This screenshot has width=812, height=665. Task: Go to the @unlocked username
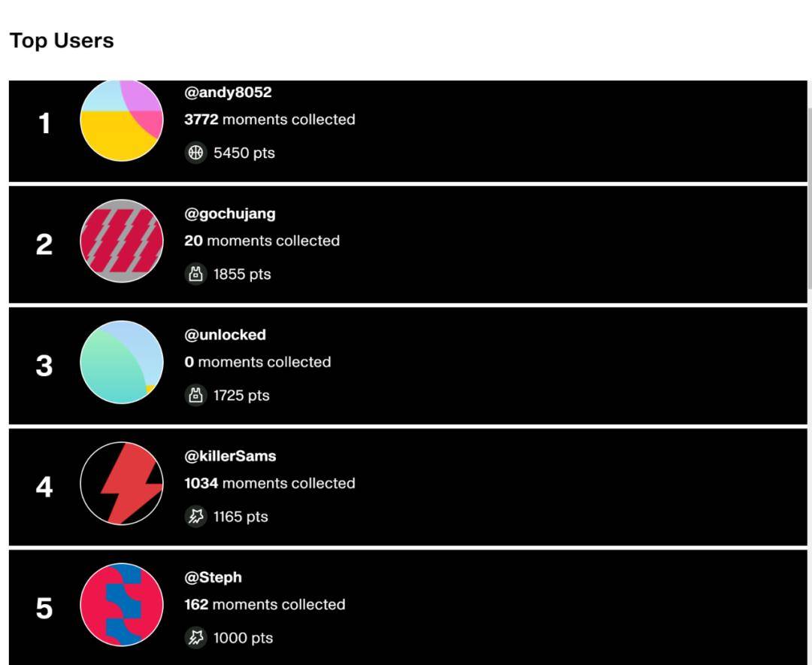[225, 335]
